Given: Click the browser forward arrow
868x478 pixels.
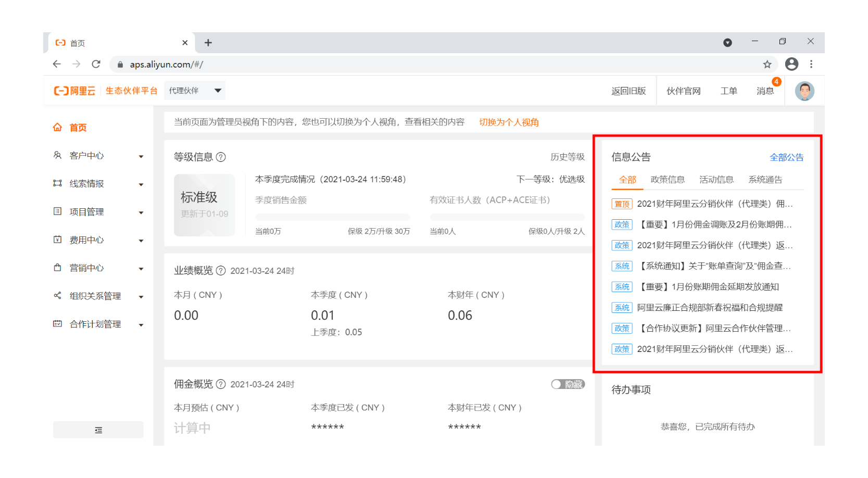Looking at the screenshot, I should 77,64.
